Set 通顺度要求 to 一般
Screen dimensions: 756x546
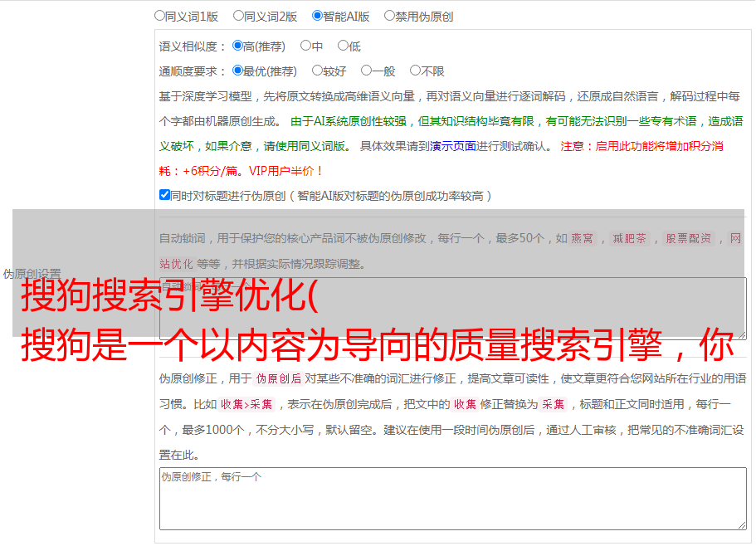click(367, 71)
